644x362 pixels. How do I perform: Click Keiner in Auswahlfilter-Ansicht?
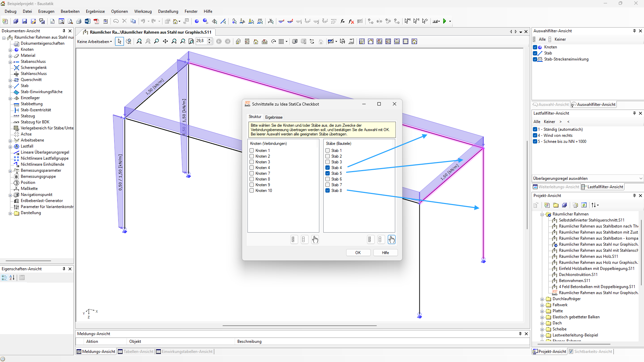point(560,39)
